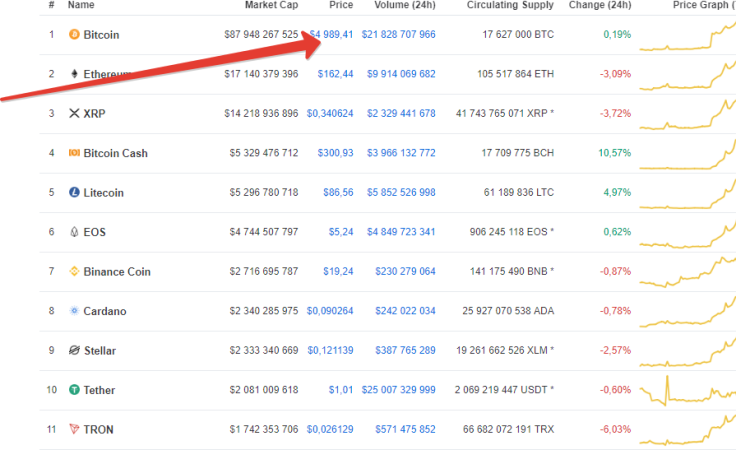Click TRON price $0,026129
Image resolution: width=736 pixels, height=450 pixels.
pyautogui.click(x=330, y=429)
